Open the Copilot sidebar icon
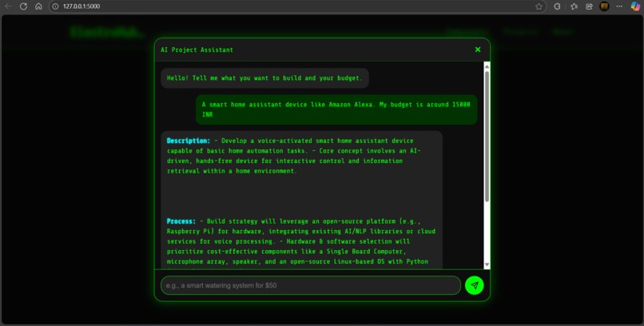This screenshot has height=326, width=644. (x=635, y=6)
